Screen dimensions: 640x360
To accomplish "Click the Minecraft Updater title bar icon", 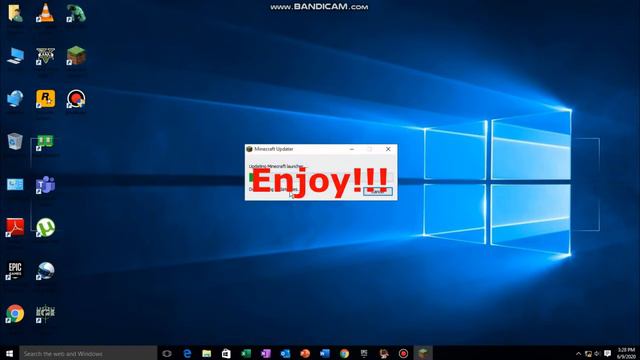I will tap(249, 149).
